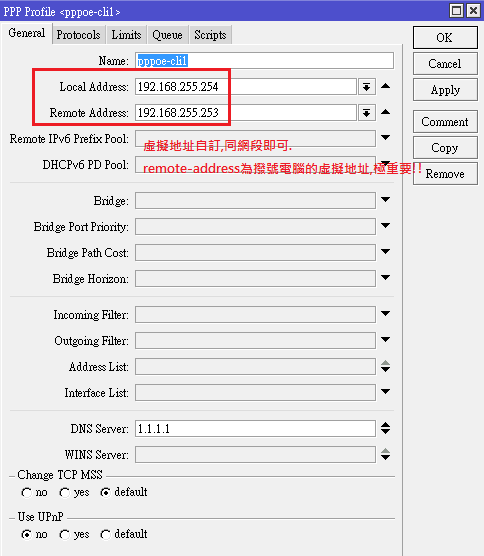Set Change TCP MSS to default
The width and height of the screenshot is (484, 556).
(105, 493)
